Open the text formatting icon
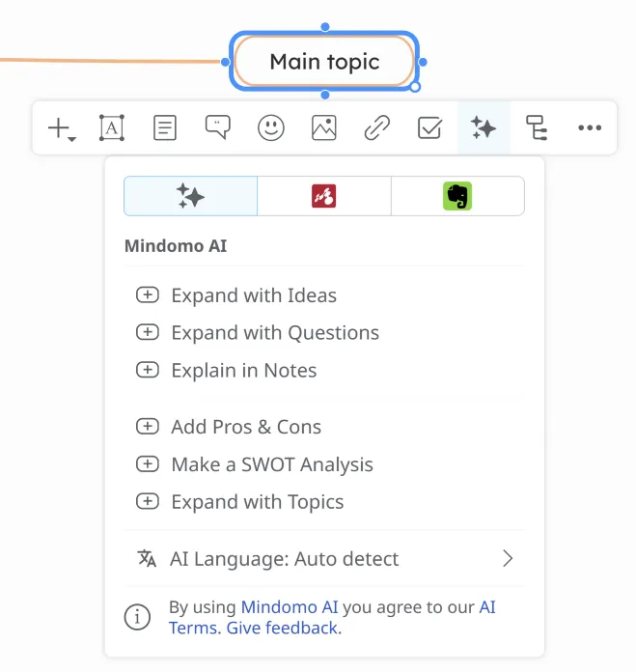The height and width of the screenshot is (672, 636). 112,127
